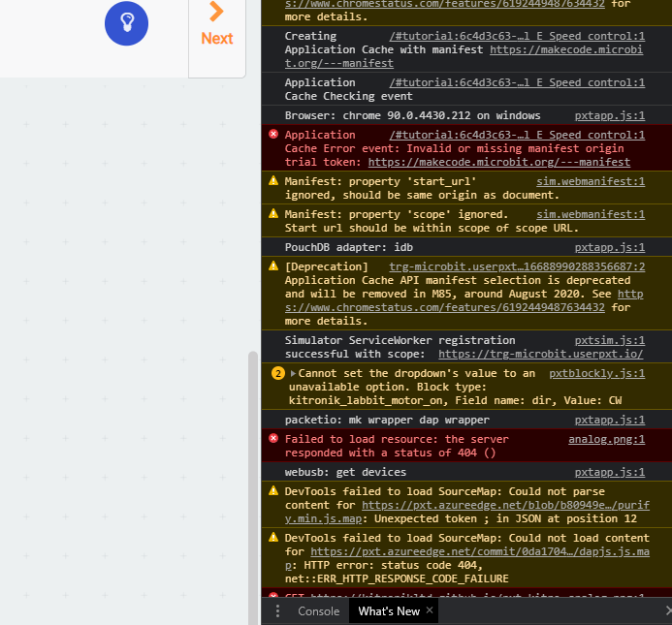Open source link of Application Cache Error event
Image resolution: width=672 pixels, height=625 pixels.
click(517, 135)
